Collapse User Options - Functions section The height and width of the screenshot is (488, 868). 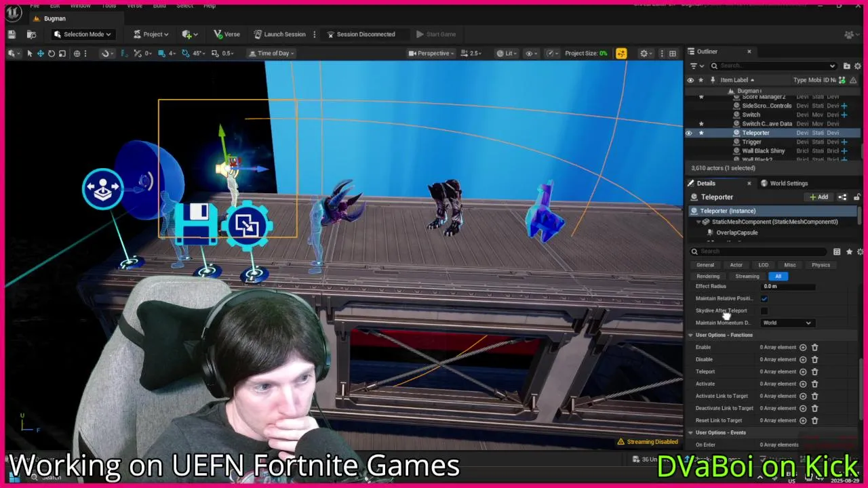[690, 335]
